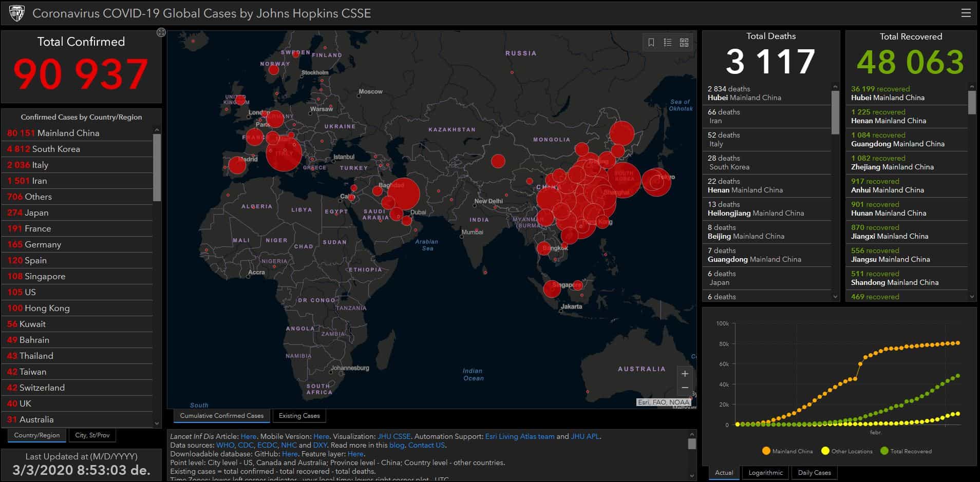The image size is (980, 482).
Task: Select Australia in country list
Action: click(x=77, y=419)
